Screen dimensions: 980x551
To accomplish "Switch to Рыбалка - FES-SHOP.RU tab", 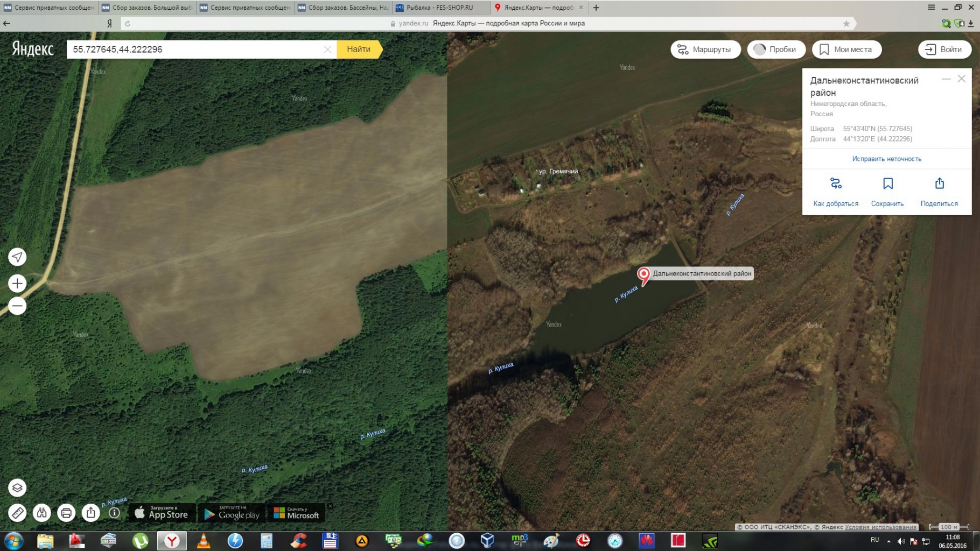I will coord(442,8).
